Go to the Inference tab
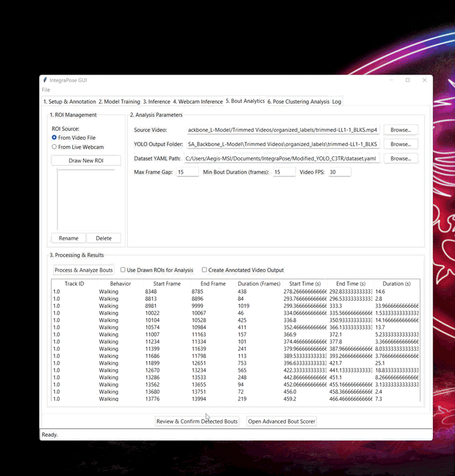455x476 pixels. click(157, 101)
